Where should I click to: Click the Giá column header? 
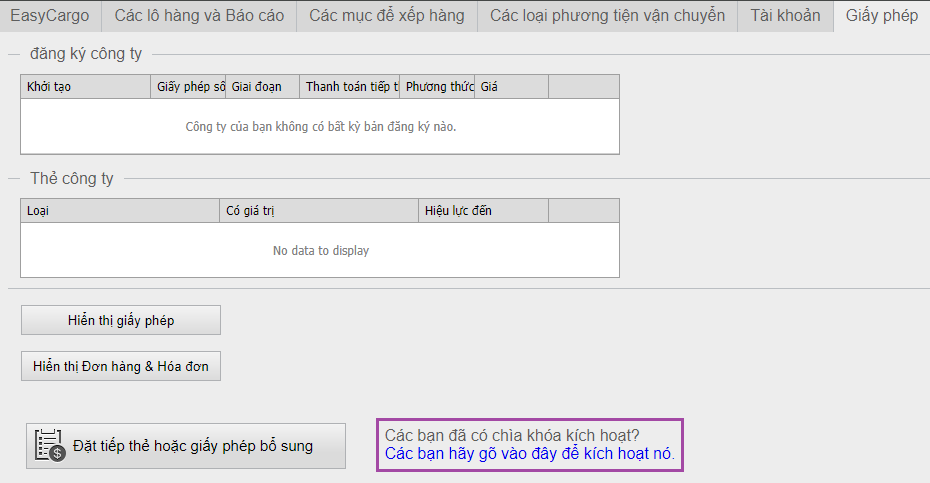tap(511, 87)
